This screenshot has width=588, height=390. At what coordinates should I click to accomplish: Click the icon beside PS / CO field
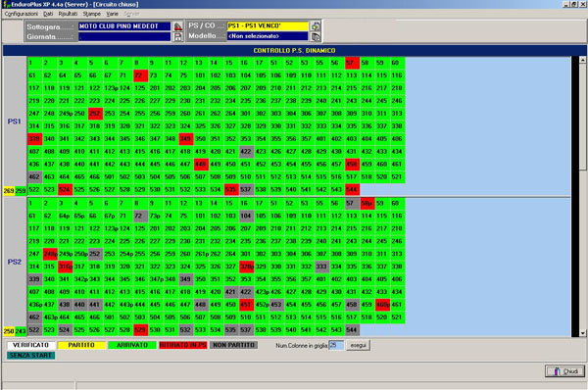coord(316,25)
